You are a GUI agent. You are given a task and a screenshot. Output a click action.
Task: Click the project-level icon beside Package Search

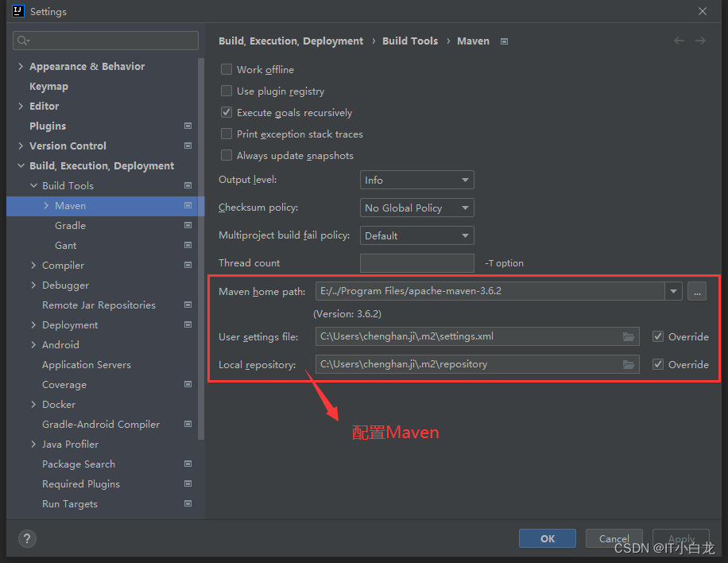pos(188,464)
